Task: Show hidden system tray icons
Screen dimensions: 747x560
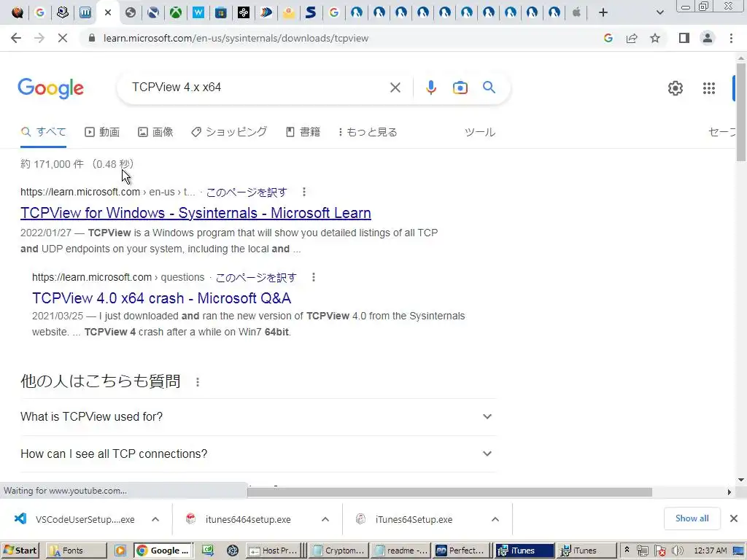Action: 627,550
